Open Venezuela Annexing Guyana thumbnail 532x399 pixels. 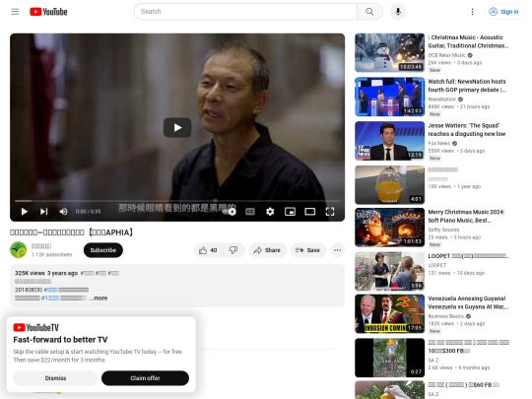[389, 314]
